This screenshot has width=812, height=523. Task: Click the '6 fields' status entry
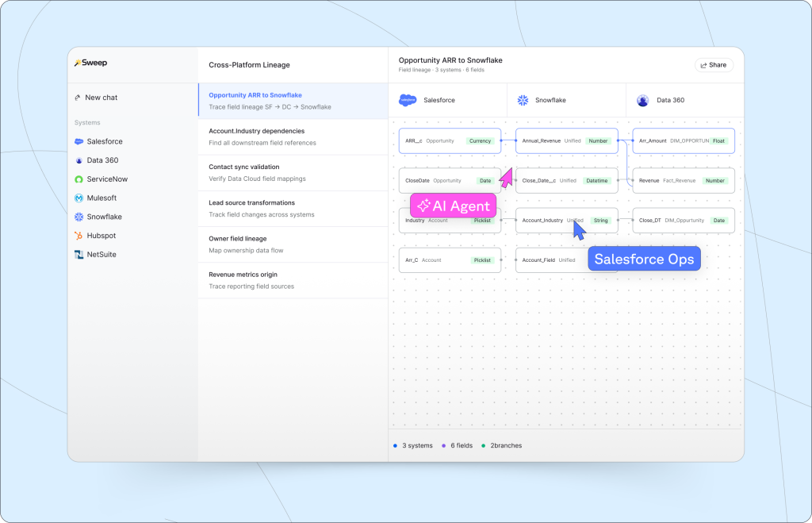tap(458, 446)
